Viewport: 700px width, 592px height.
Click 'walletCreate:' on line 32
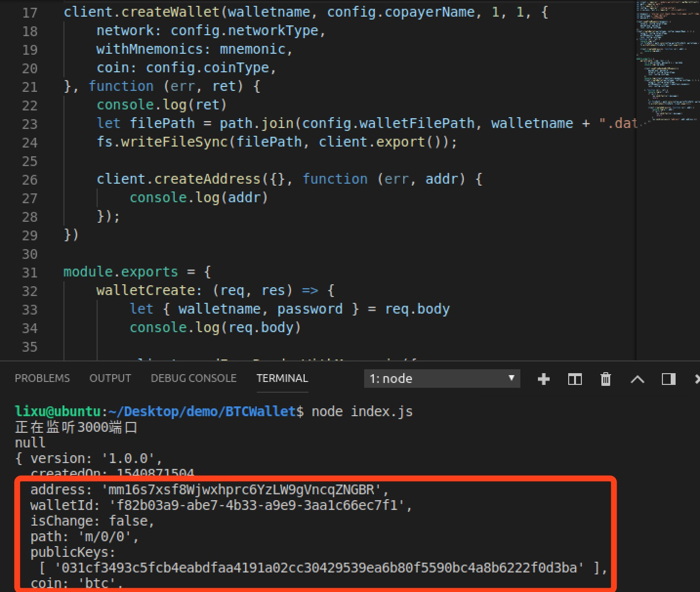click(x=149, y=291)
